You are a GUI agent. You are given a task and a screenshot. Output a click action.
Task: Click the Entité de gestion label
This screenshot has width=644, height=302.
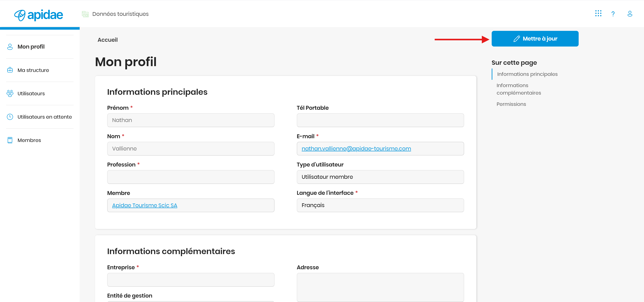click(x=130, y=296)
